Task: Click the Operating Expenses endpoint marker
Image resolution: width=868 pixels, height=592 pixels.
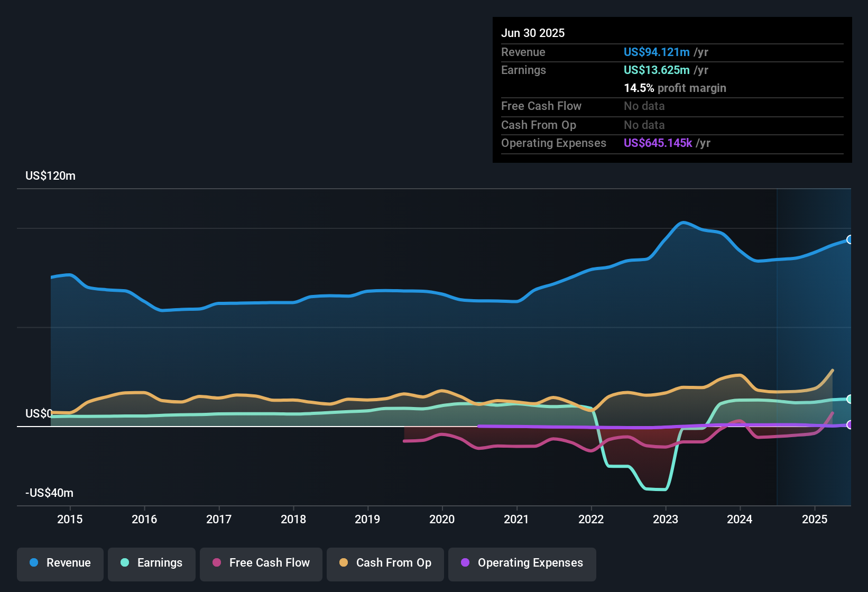Action: [849, 425]
